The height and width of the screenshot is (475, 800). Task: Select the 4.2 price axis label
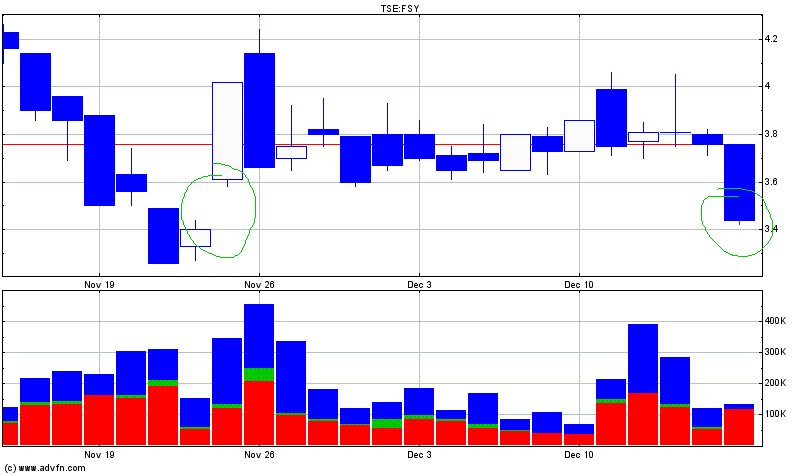[x=771, y=39]
